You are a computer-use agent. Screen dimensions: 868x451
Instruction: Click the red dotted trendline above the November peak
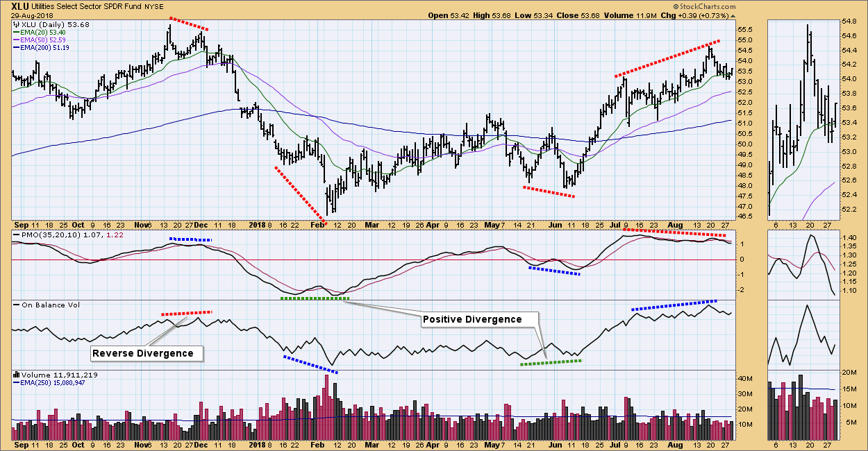(x=189, y=23)
